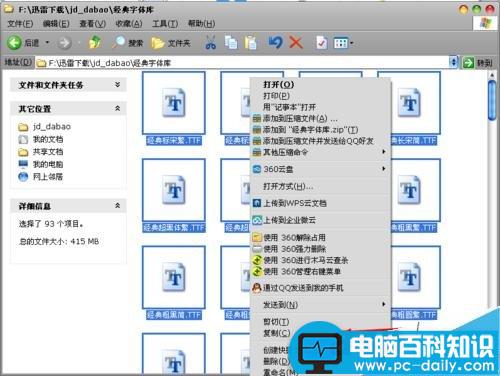This screenshot has height=376, width=500.
Task: Choose 使用 360解除占用
Action: click(320, 238)
